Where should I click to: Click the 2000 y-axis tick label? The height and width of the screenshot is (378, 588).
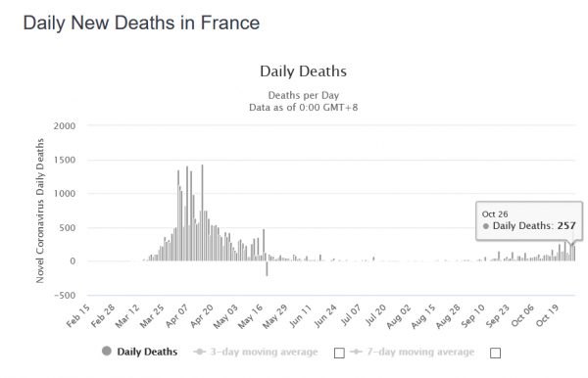pyautogui.click(x=65, y=126)
